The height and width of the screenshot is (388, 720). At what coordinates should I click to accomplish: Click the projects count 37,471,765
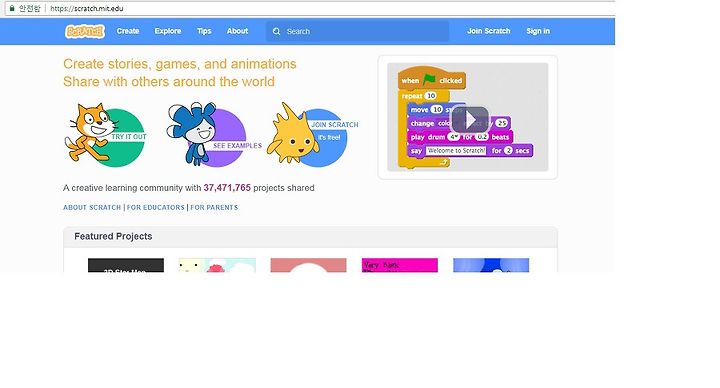(x=227, y=188)
